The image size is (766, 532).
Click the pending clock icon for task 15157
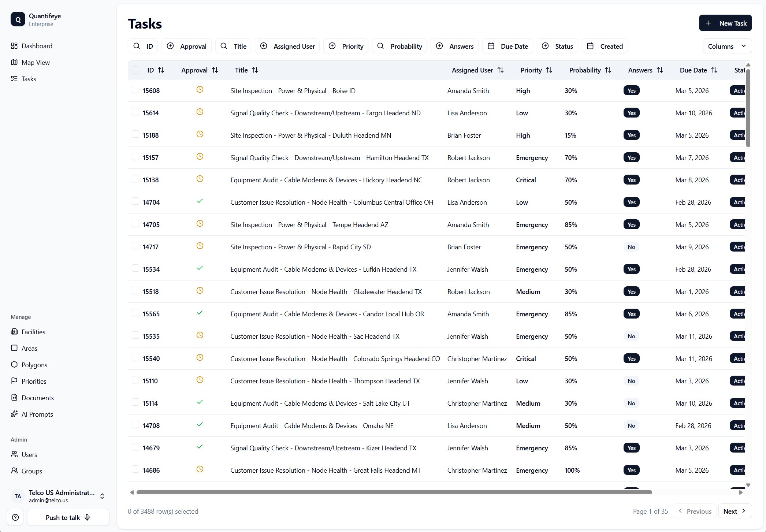(200, 157)
